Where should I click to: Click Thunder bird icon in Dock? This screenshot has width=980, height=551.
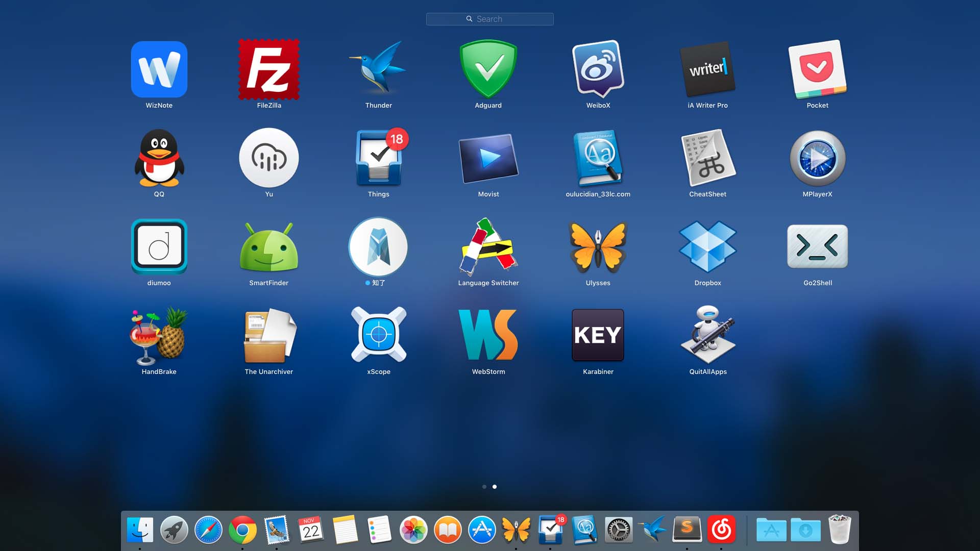[653, 529]
